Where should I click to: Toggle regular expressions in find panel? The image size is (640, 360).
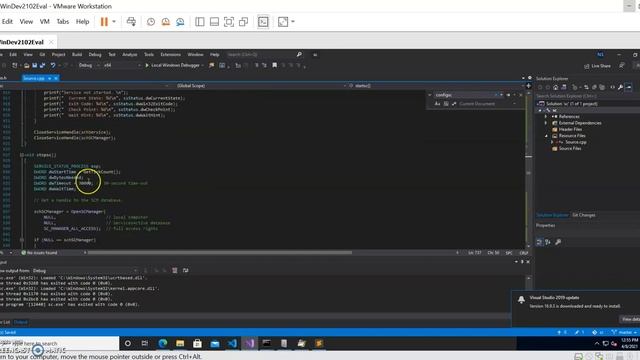pyautogui.click(x=454, y=104)
